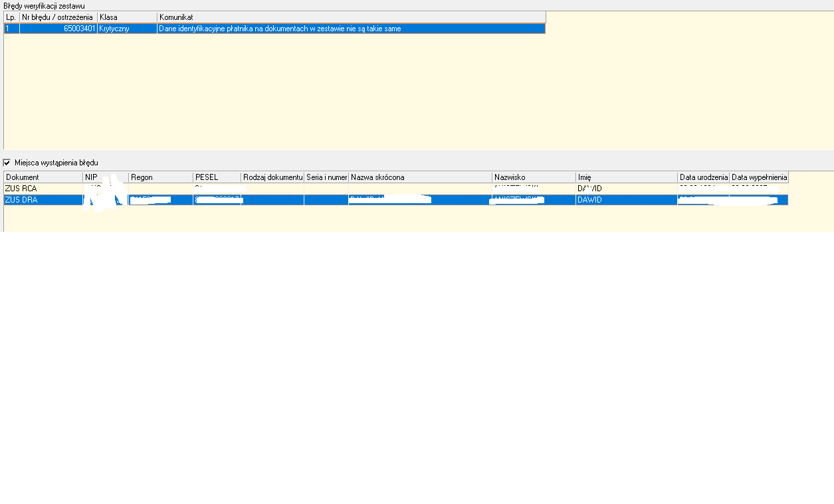Sort errors by Klasa column header
The width and height of the screenshot is (834, 504).
(126, 17)
